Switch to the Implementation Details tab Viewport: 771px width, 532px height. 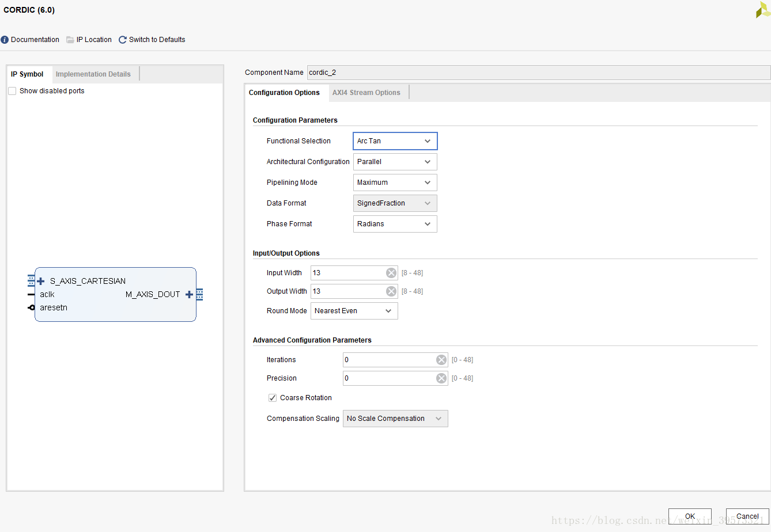click(93, 74)
